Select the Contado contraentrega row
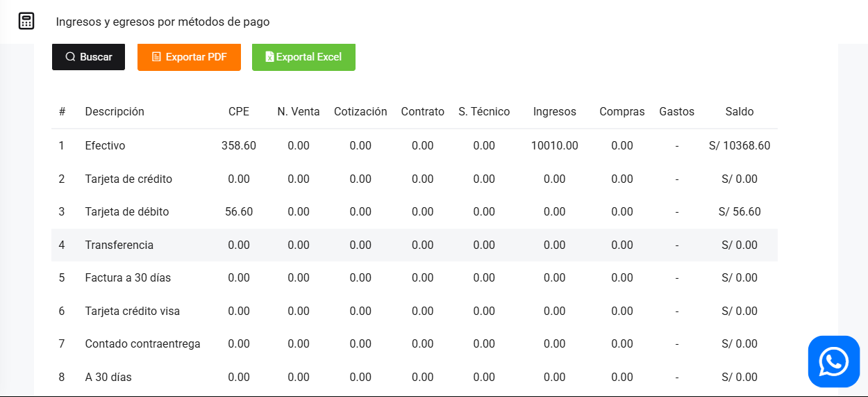Image resolution: width=868 pixels, height=397 pixels. [142, 344]
